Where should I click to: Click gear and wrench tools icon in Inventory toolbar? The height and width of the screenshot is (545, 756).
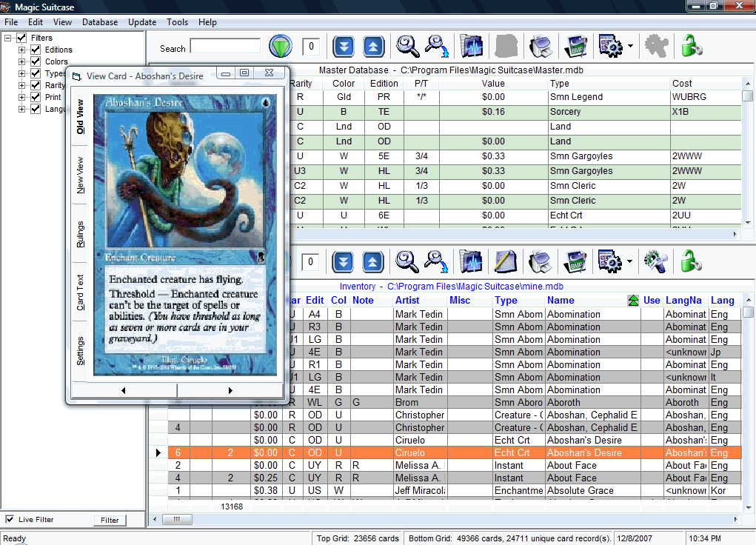click(x=656, y=261)
